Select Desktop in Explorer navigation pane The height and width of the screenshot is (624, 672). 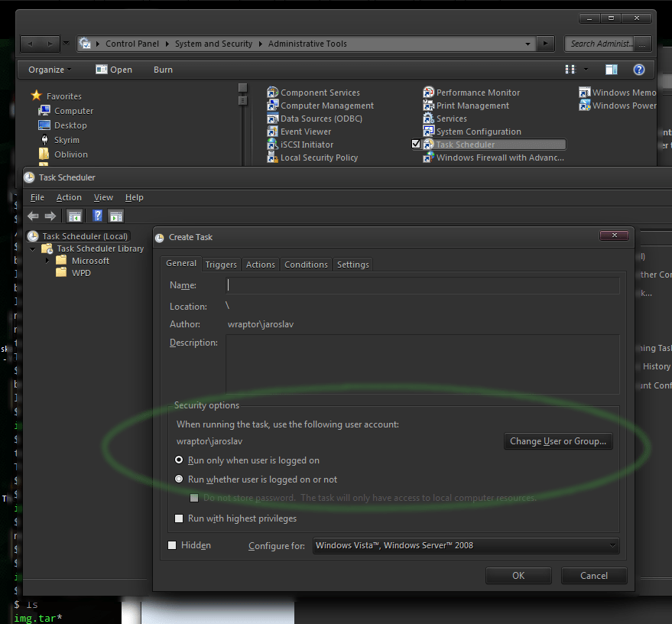(x=70, y=125)
